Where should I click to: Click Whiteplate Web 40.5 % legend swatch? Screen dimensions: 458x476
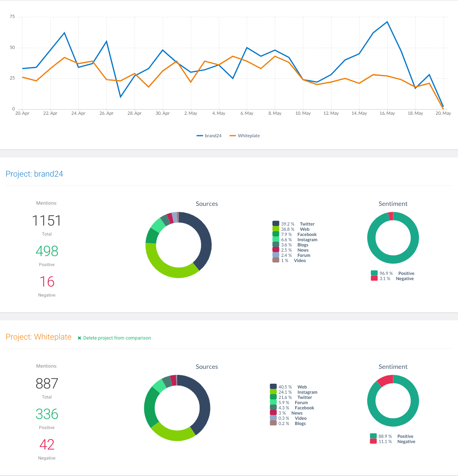click(x=273, y=386)
